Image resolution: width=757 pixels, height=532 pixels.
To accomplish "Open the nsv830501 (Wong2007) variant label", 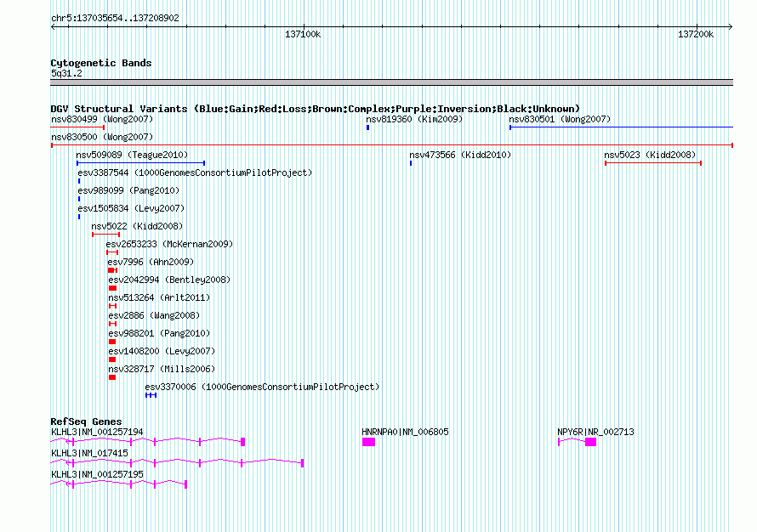I will pyautogui.click(x=560, y=119).
